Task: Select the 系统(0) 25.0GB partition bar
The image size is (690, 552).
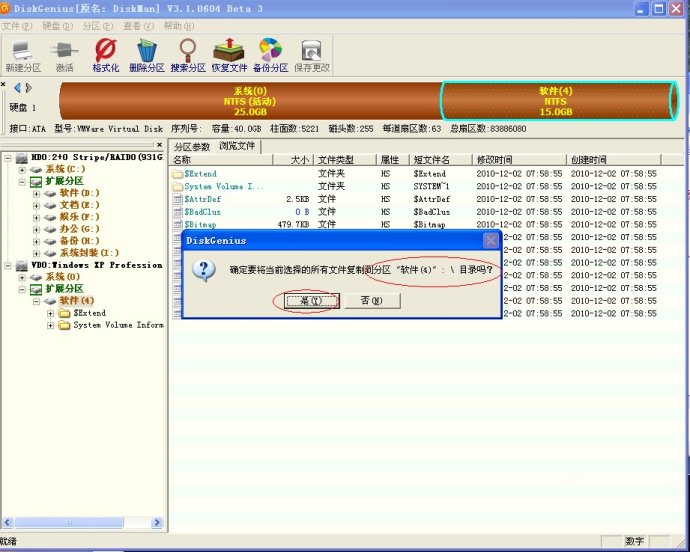Action: [250, 101]
